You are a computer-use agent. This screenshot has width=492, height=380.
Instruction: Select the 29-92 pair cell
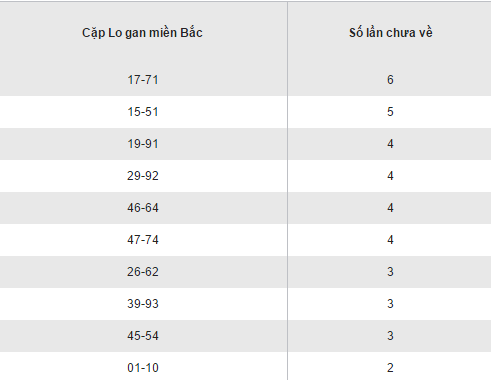coord(143,176)
